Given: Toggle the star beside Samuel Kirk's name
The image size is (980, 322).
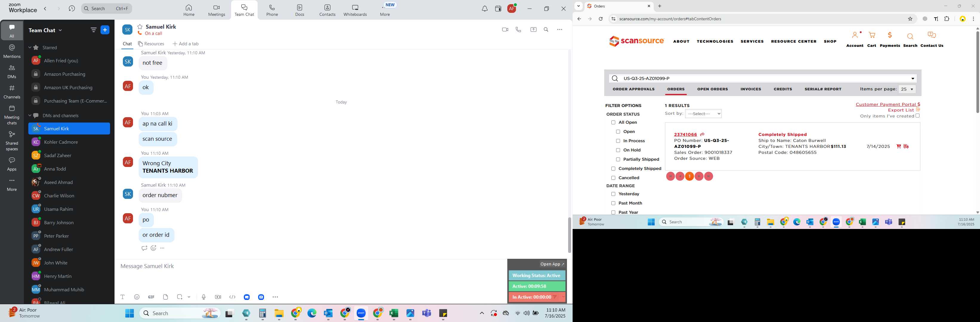Looking at the screenshot, I should tap(140, 27).
